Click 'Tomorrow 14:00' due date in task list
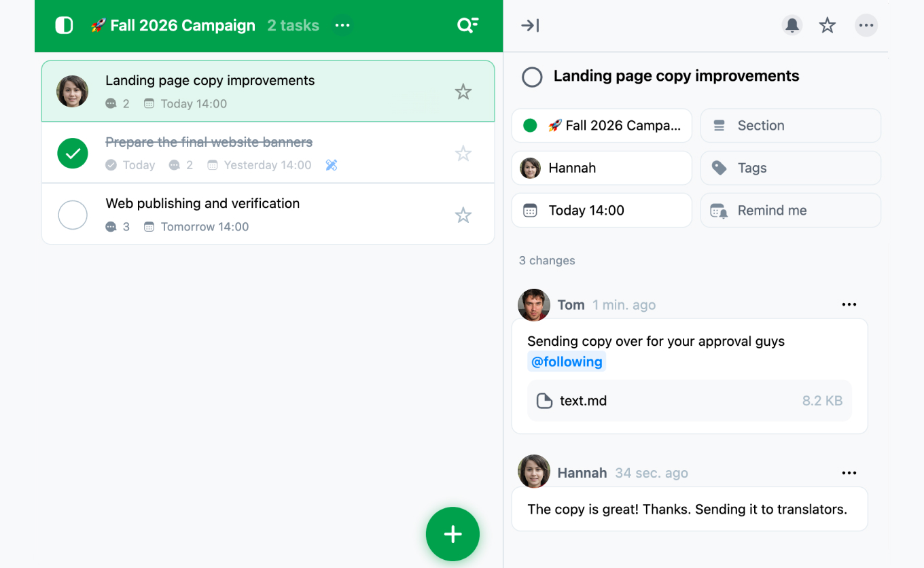Screen dimensions: 924x568 196,227
